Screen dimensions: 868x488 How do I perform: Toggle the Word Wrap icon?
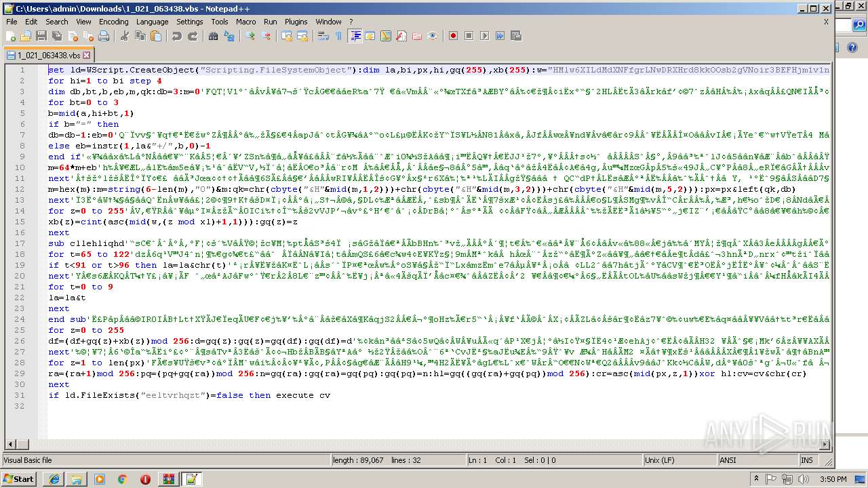(324, 36)
